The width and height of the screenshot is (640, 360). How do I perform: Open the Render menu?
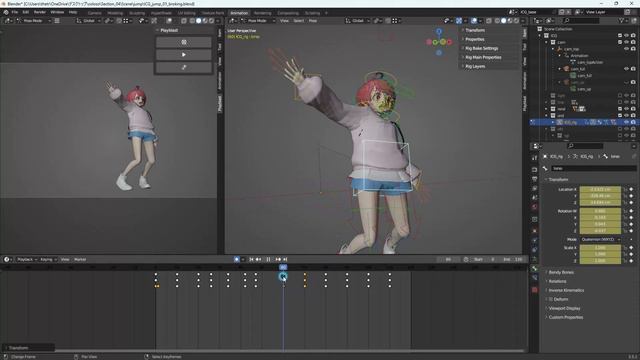tap(40, 12)
